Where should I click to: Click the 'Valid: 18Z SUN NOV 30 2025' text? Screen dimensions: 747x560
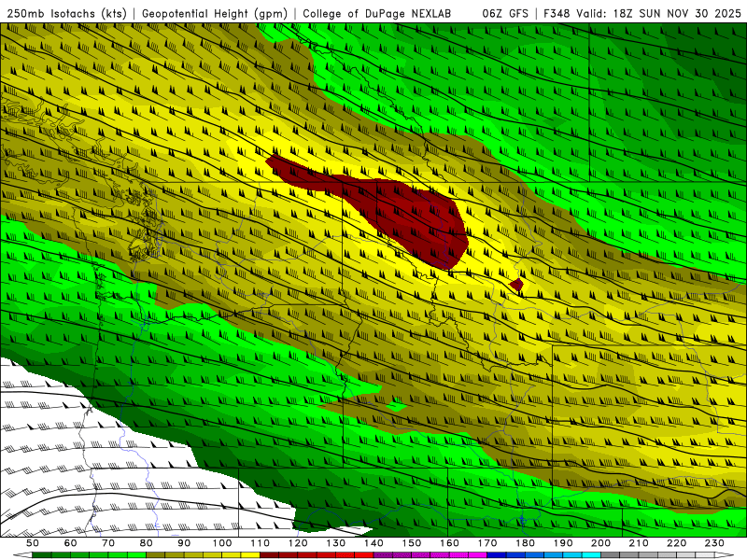pyautogui.click(x=658, y=13)
